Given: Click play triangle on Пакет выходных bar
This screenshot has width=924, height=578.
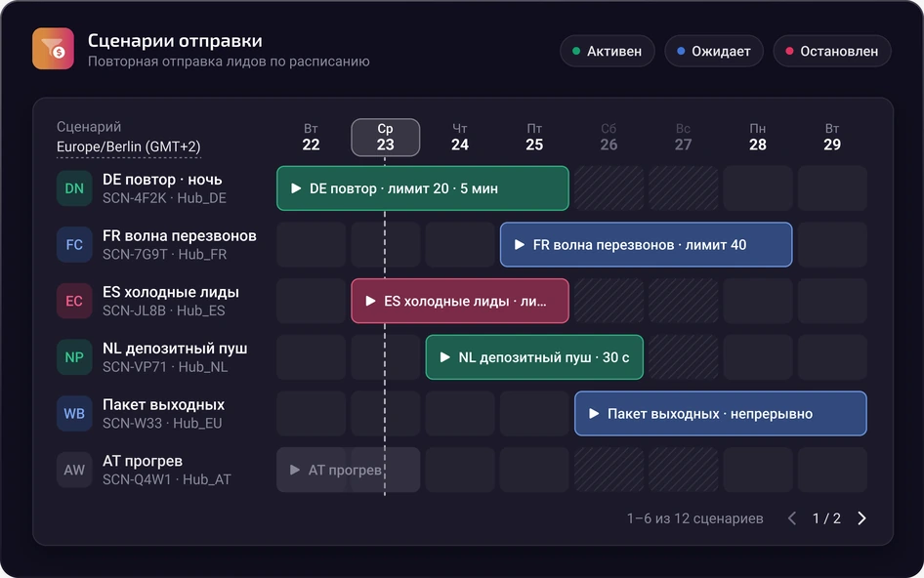Looking at the screenshot, I should 594,414.
